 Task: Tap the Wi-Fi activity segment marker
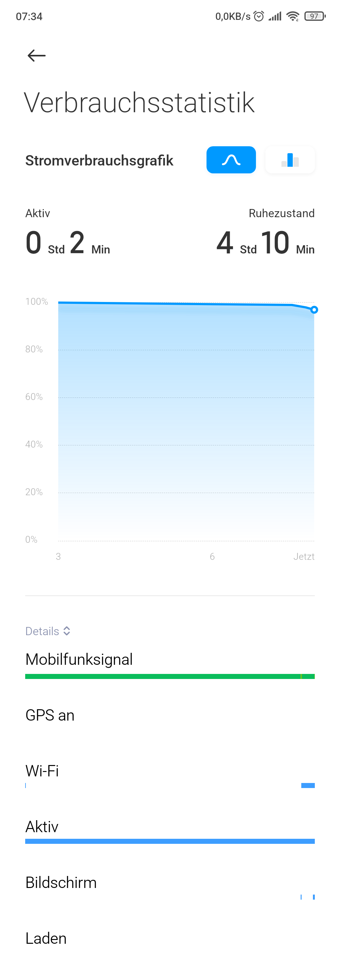pyautogui.click(x=308, y=785)
